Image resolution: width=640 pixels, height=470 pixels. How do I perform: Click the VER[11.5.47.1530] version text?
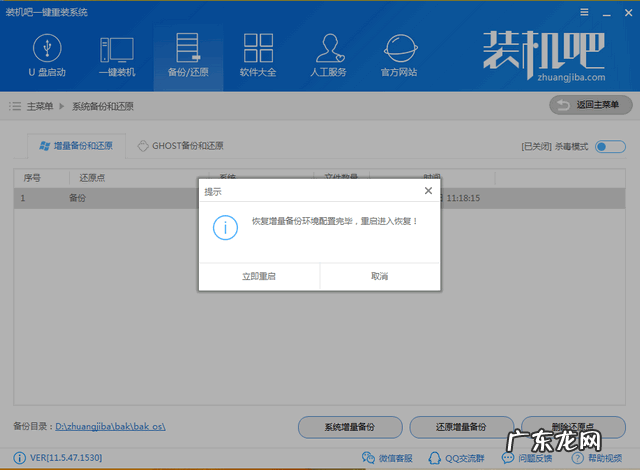[66, 458]
